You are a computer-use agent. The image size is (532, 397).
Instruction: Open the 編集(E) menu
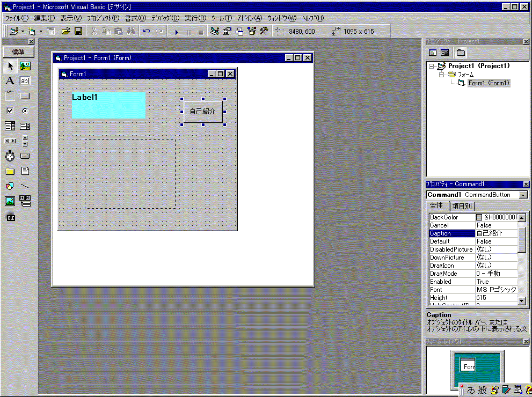click(x=45, y=18)
